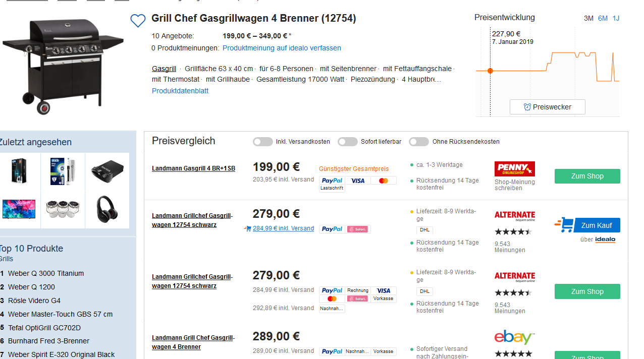Click the eBay shop logo
The height and width of the screenshot is (359, 644).
click(514, 337)
